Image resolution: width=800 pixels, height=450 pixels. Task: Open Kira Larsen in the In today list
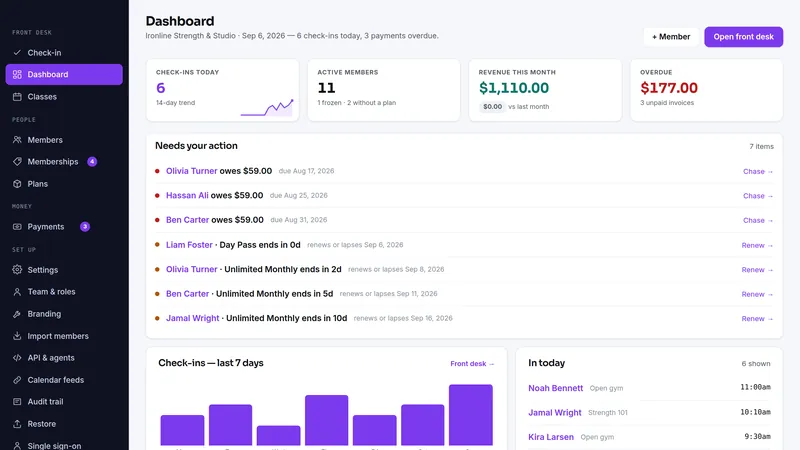click(551, 437)
